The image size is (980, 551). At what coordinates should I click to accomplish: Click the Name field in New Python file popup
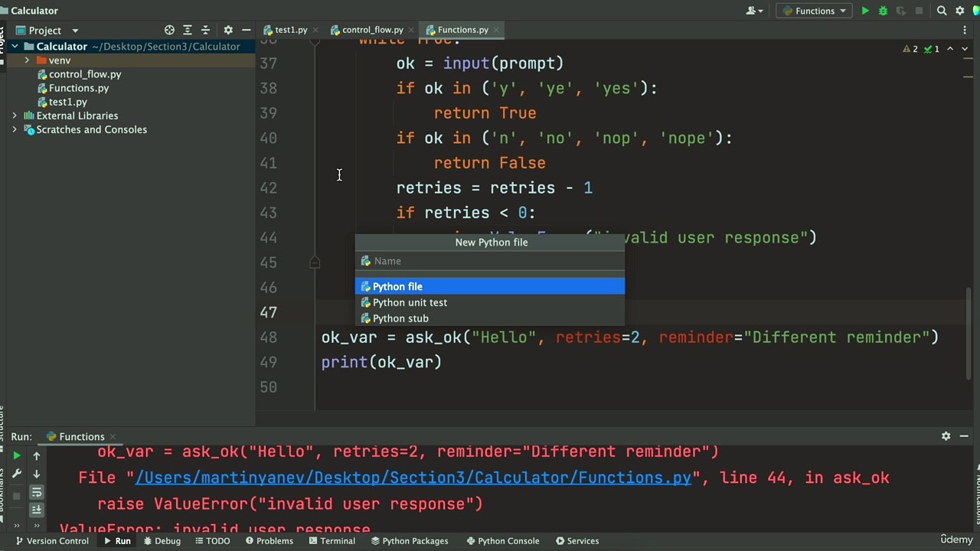(490, 261)
